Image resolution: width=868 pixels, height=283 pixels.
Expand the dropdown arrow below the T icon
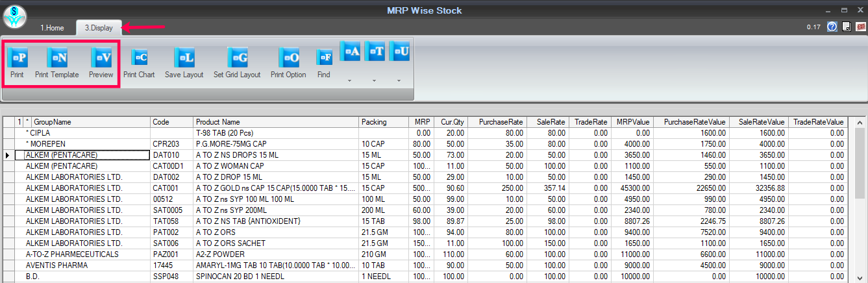point(375,81)
